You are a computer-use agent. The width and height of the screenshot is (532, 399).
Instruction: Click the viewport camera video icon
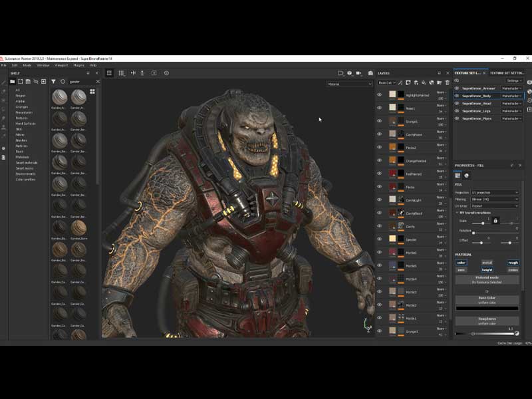click(x=358, y=73)
